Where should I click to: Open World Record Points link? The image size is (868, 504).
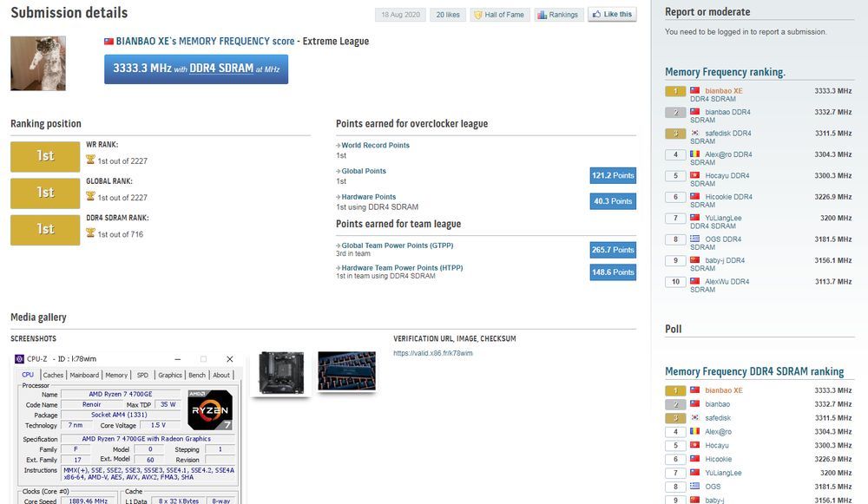[375, 145]
